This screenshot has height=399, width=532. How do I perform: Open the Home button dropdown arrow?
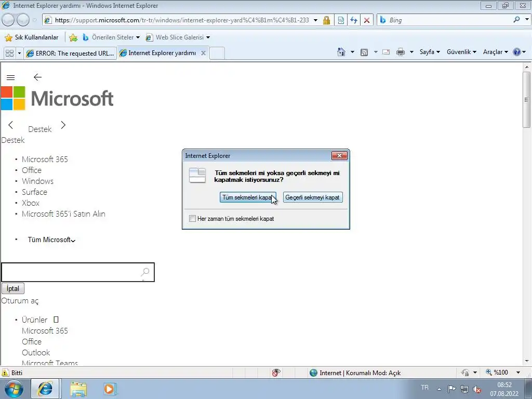[352, 52]
